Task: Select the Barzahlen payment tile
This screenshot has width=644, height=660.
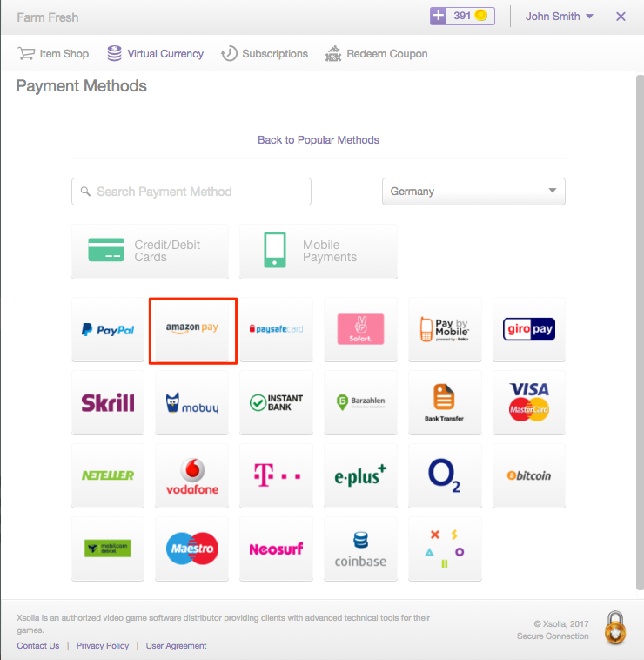Action: pyautogui.click(x=360, y=402)
